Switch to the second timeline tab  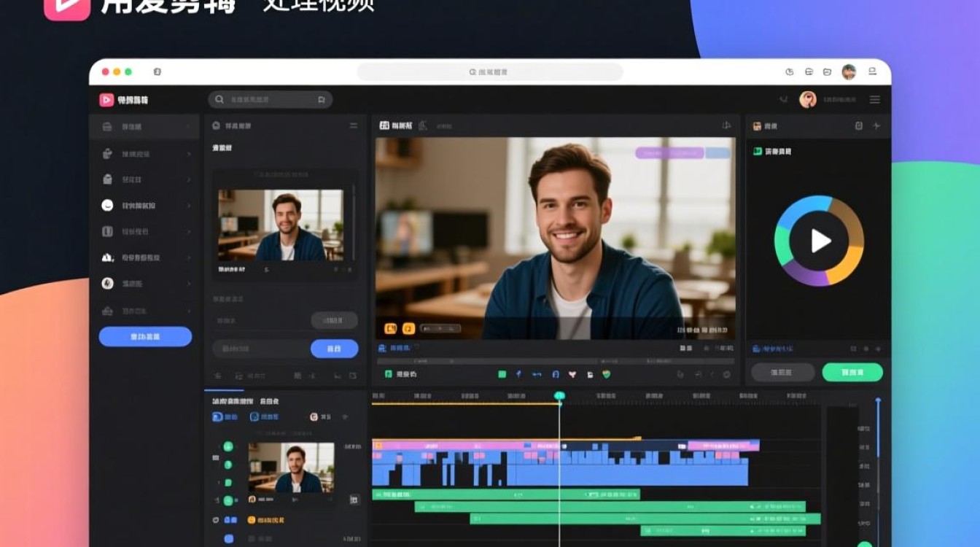point(269,401)
